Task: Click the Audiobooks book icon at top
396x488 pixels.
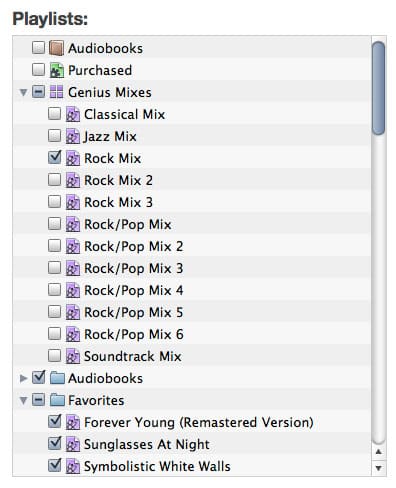Action: click(x=56, y=48)
